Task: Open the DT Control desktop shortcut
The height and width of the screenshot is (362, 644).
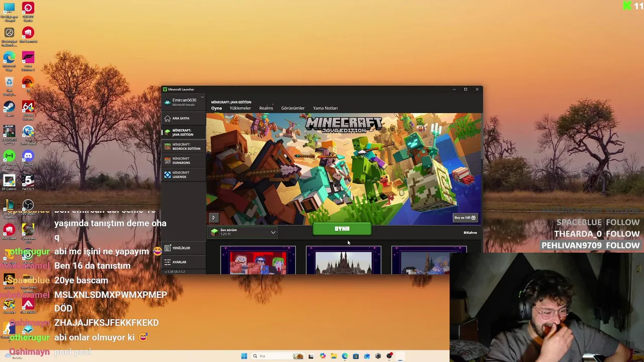Action: (9, 183)
